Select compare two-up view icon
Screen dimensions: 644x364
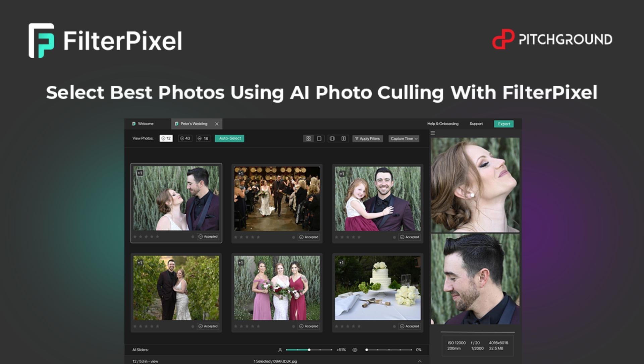coord(343,138)
